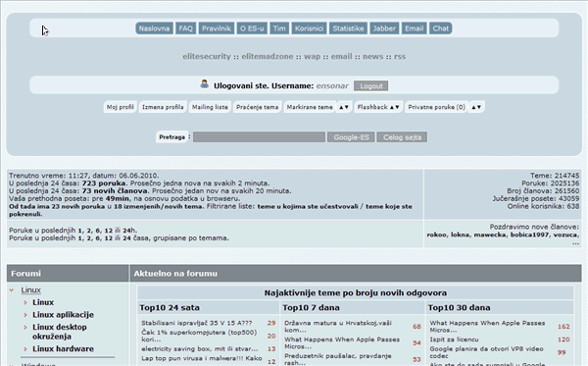588x366 pixels.
Task: Open Top10 30 dana Apple Passes topic
Action: (x=487, y=326)
